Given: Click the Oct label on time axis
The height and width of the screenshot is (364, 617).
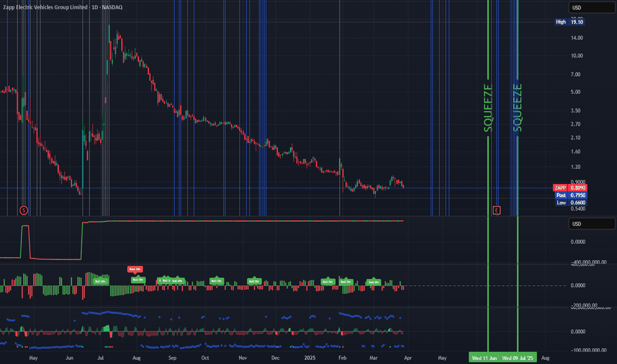Looking at the screenshot, I should pos(205,357).
